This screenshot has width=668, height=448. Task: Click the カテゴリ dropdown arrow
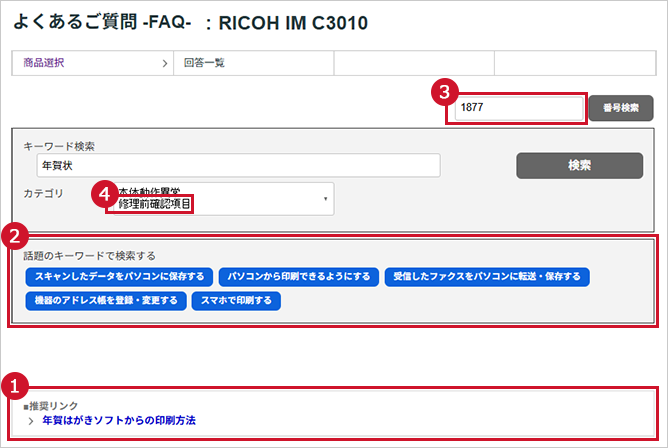tap(325, 199)
